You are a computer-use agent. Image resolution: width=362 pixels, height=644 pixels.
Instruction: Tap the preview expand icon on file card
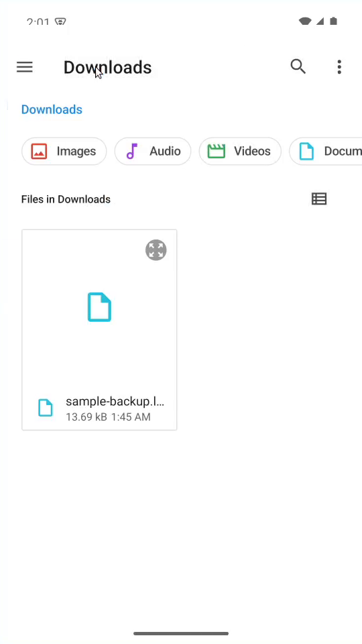coord(156,250)
